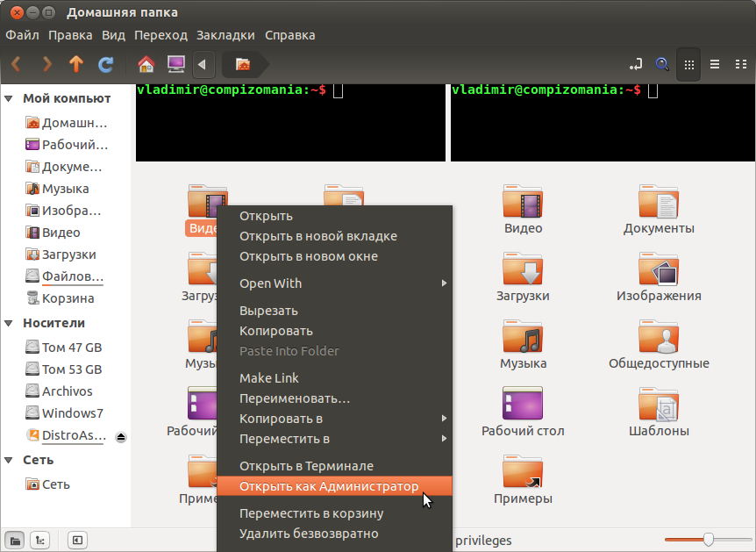Open Докуме… in sidebar
This screenshot has width=756, height=552.
pyautogui.click(x=63, y=167)
